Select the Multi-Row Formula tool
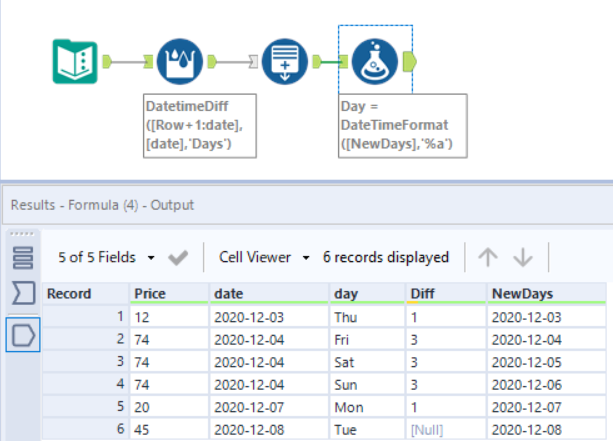Viewport: 613px width, 441px height. [180, 61]
